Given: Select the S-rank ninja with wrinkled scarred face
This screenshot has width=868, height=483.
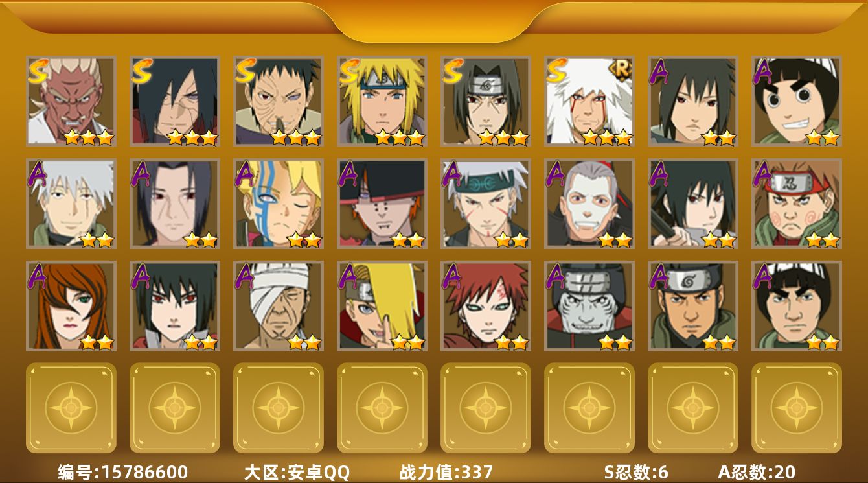Looking at the screenshot, I should 278,100.
